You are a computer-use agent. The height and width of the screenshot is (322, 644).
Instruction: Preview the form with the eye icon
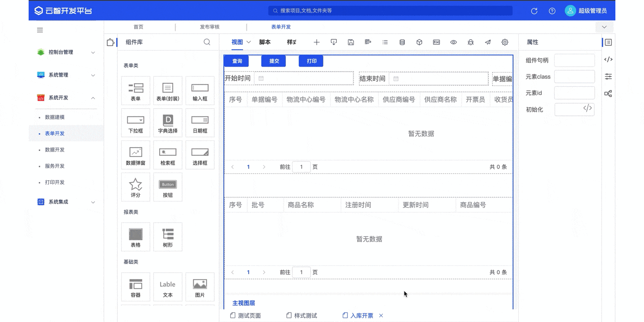(453, 42)
